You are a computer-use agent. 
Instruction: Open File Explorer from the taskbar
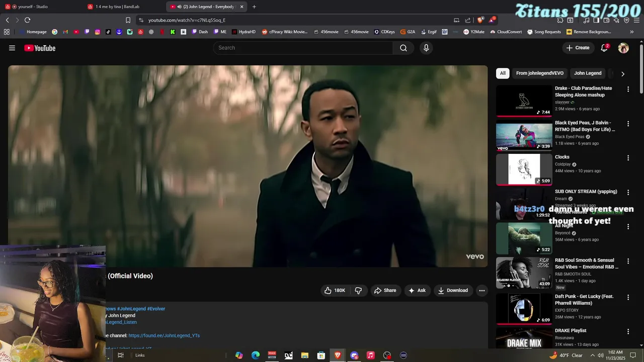tap(305, 355)
